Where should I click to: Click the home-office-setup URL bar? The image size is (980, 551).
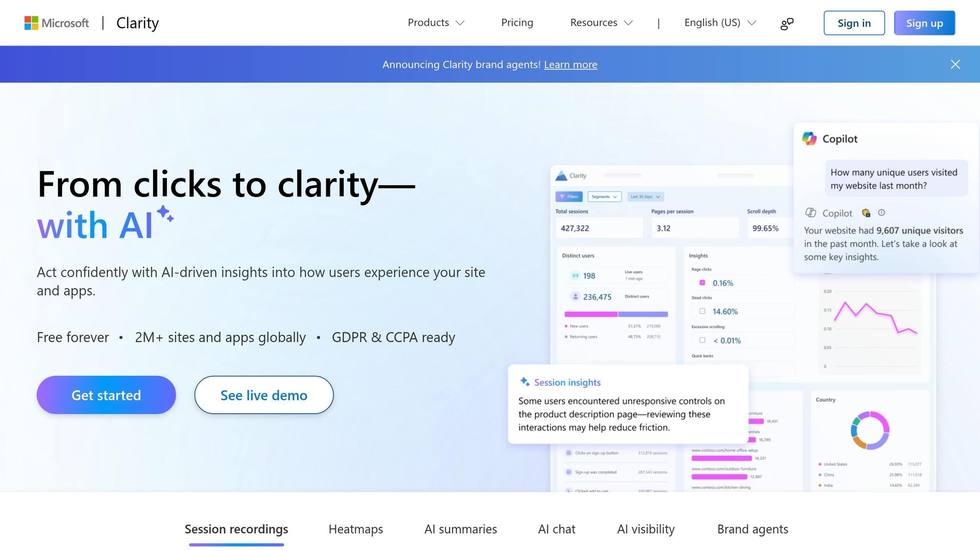coord(721,458)
